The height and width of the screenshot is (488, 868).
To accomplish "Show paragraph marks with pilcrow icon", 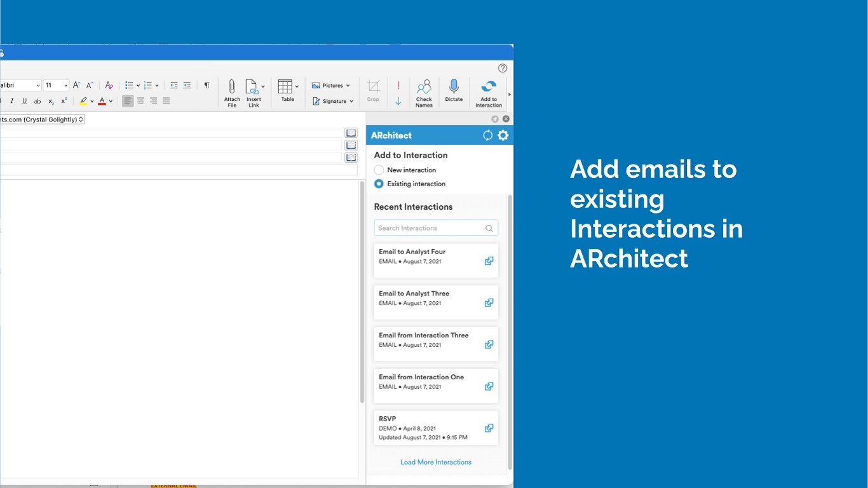I will [x=207, y=85].
